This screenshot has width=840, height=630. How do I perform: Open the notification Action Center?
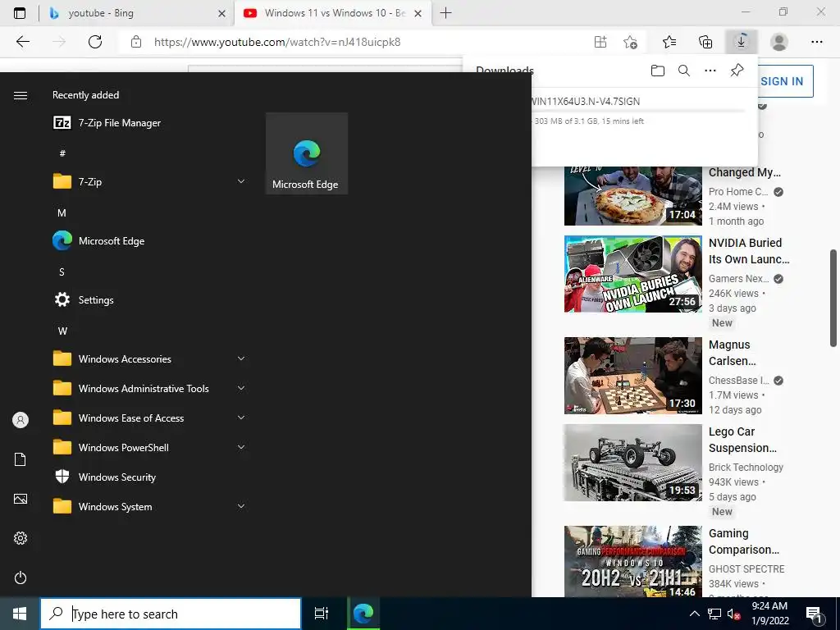815,614
